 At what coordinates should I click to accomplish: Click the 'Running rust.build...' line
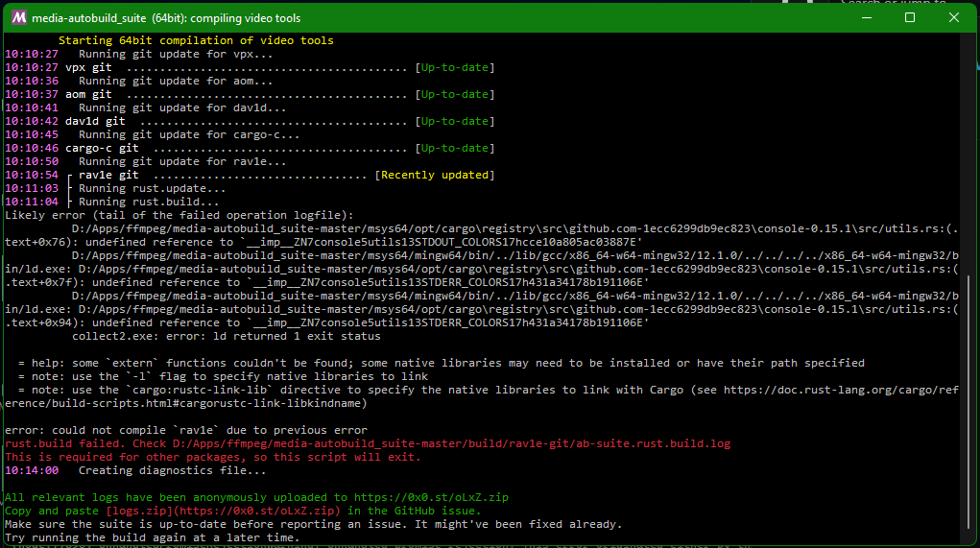click(149, 202)
